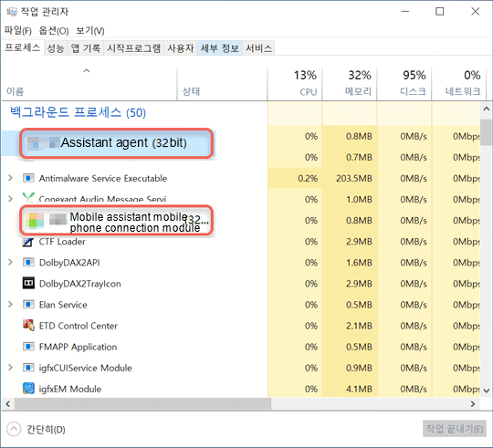
Task: Expand the Antimalware Service Executable row
Action: click(x=10, y=178)
